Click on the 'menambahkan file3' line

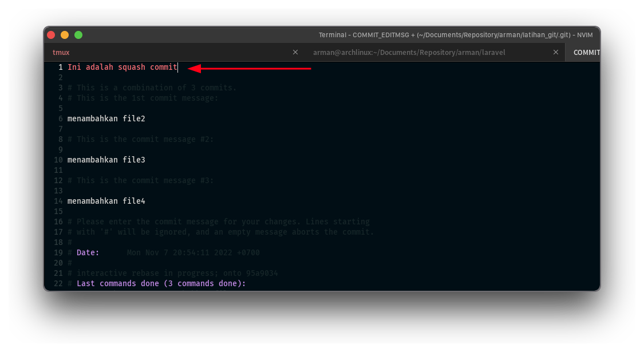point(106,160)
